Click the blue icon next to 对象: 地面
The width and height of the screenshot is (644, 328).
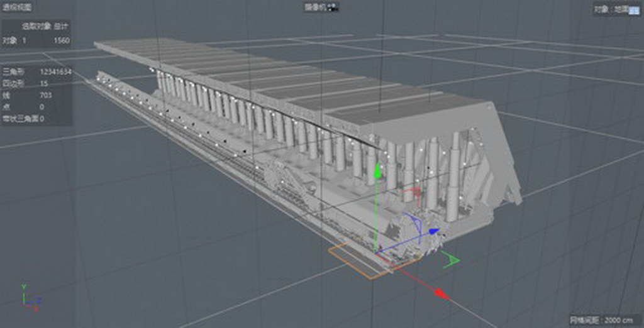coord(634,10)
